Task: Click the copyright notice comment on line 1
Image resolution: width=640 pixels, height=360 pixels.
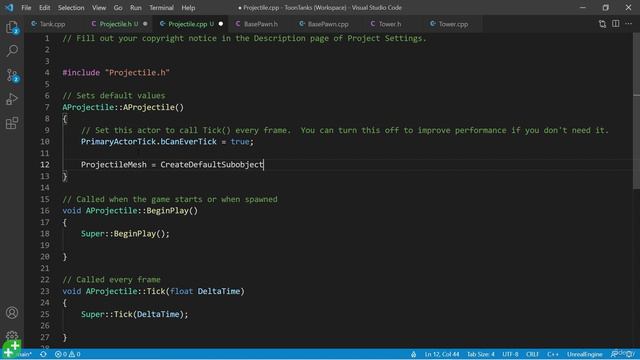Action: point(244,38)
